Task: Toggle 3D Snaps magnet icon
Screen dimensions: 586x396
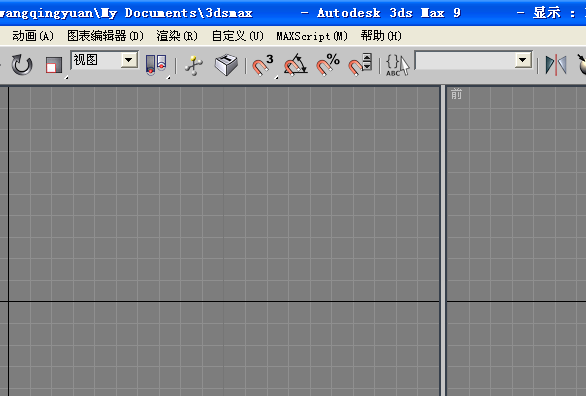Action: click(x=263, y=65)
